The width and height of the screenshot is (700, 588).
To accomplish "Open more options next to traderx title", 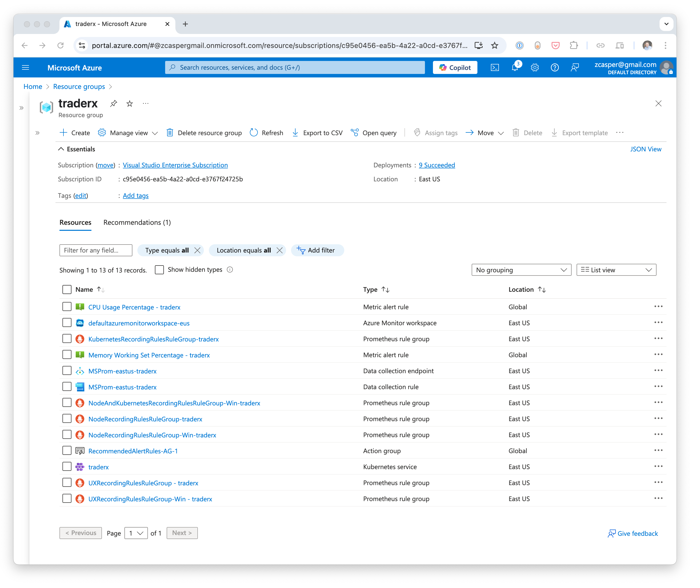I will (146, 104).
